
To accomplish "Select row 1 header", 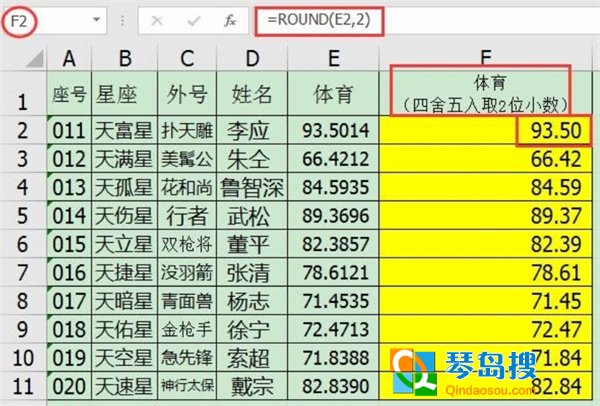I will click(x=23, y=93).
